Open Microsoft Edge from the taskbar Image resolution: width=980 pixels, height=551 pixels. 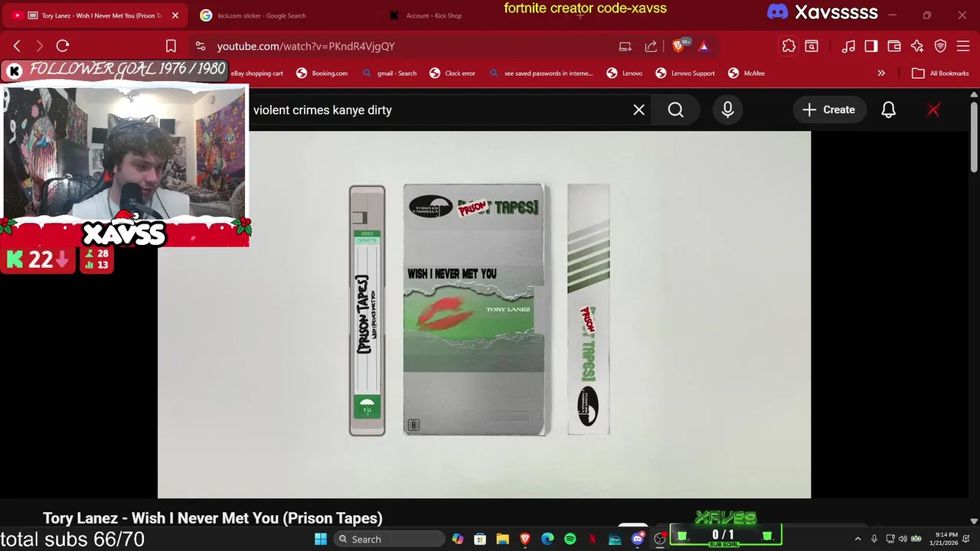[547, 539]
